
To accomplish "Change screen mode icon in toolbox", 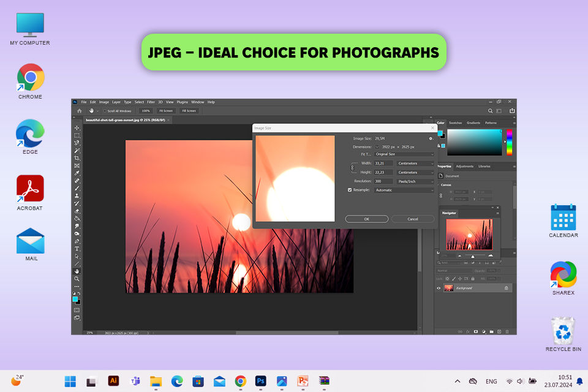I will pyautogui.click(x=77, y=318).
